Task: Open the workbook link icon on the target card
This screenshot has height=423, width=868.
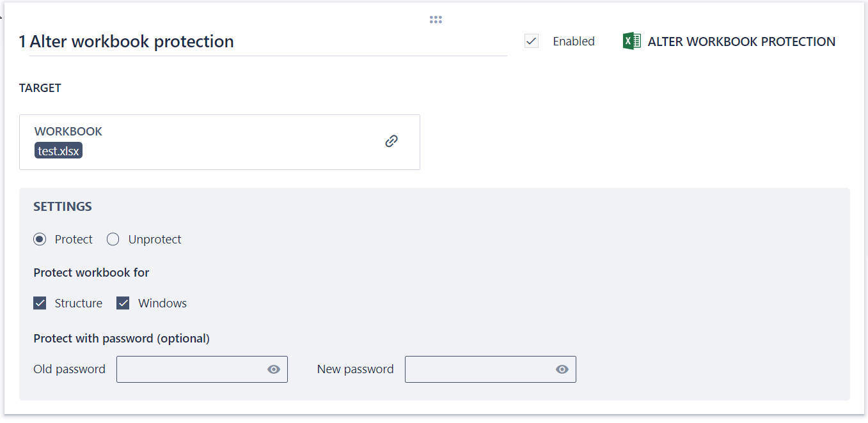Action: [x=391, y=141]
